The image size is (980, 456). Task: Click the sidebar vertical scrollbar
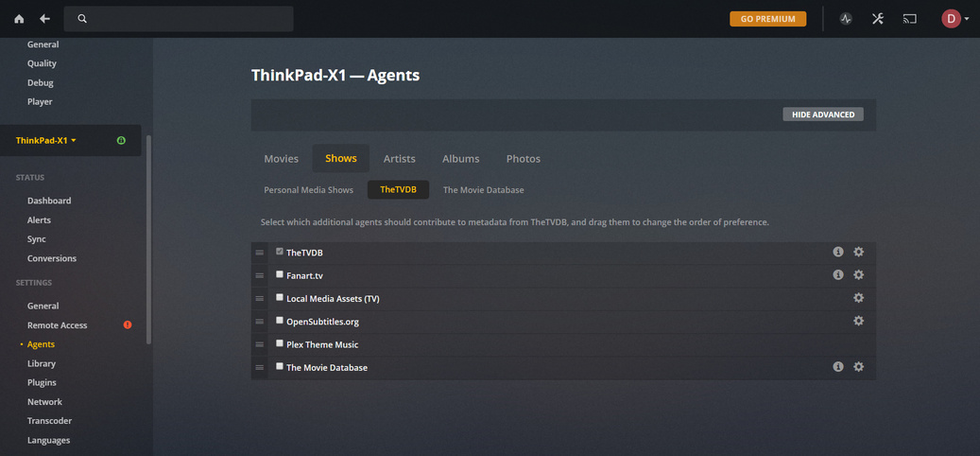click(x=148, y=239)
